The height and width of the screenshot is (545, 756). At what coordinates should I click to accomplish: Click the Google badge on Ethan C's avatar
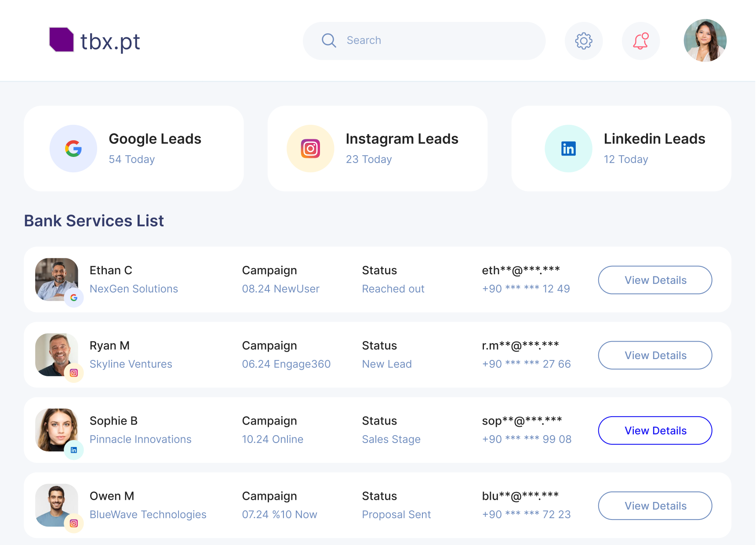(74, 298)
